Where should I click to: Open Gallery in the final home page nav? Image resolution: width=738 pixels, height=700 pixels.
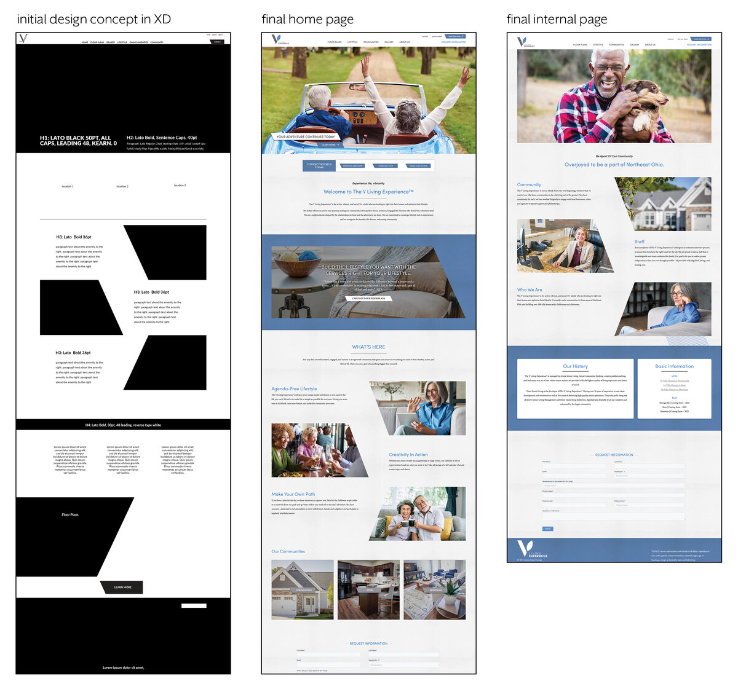point(389,42)
